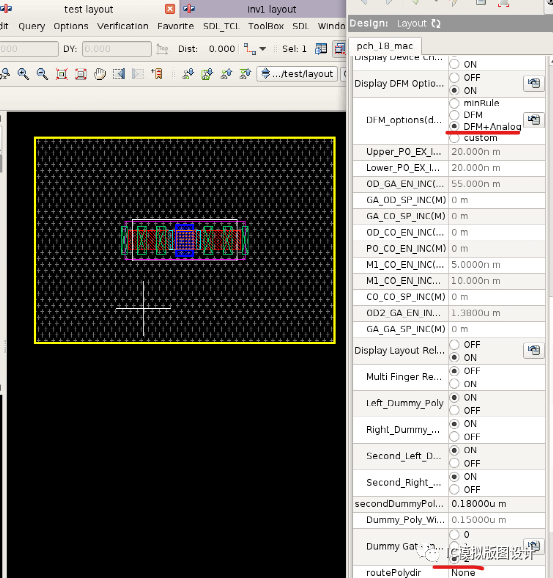Viewport: 553px width, 578px height.
Task: Click the property editor icon beside Sel
Action: point(321,49)
